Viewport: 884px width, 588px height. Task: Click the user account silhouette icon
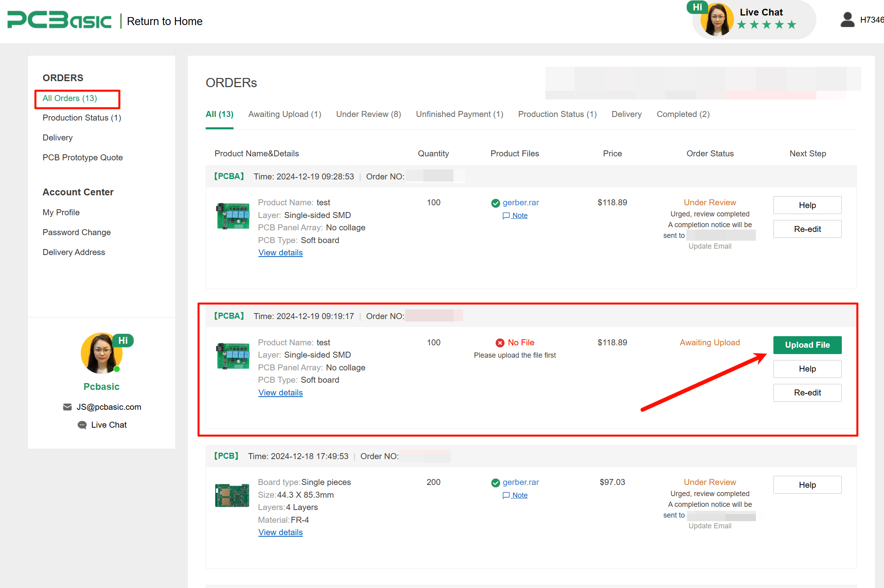point(847,19)
